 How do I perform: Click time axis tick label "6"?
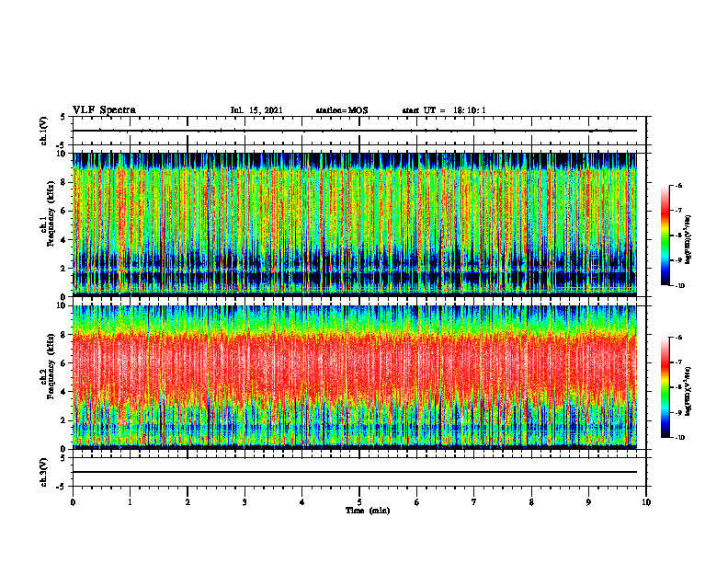tap(417, 502)
